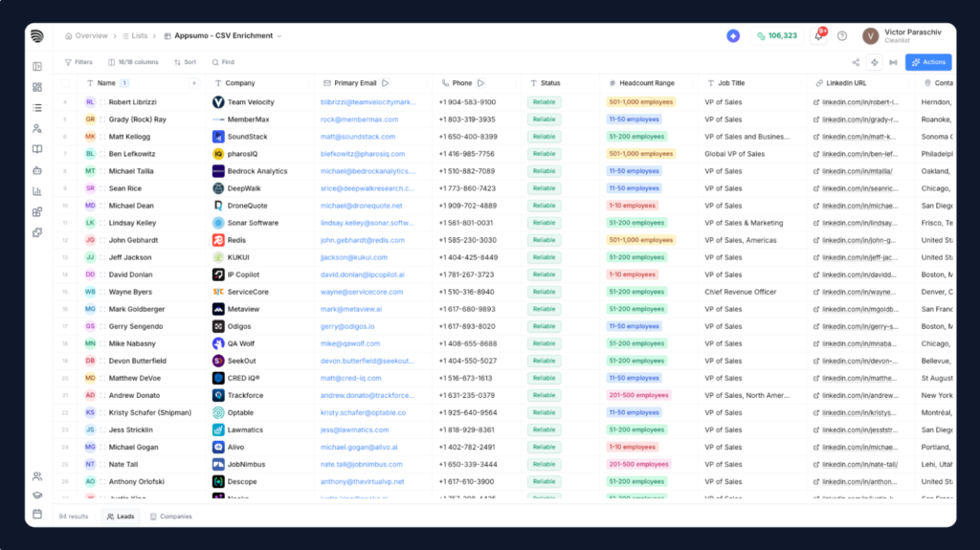
Task: Click the Name column filter badge 1
Action: pos(124,83)
